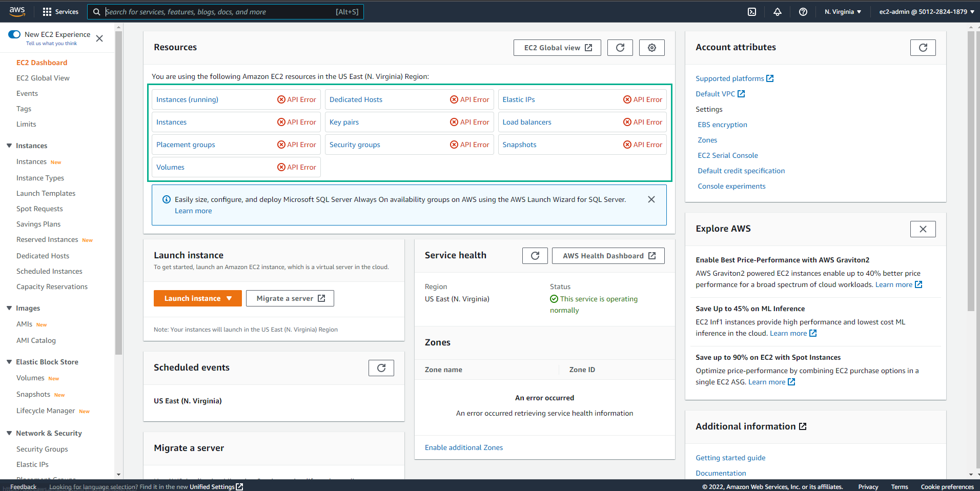Open the notifications bell
The height and width of the screenshot is (491, 980).
pyautogui.click(x=778, y=12)
